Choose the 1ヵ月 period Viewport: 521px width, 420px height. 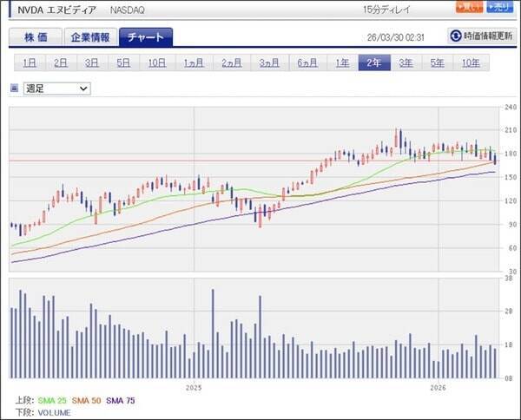[x=193, y=62]
